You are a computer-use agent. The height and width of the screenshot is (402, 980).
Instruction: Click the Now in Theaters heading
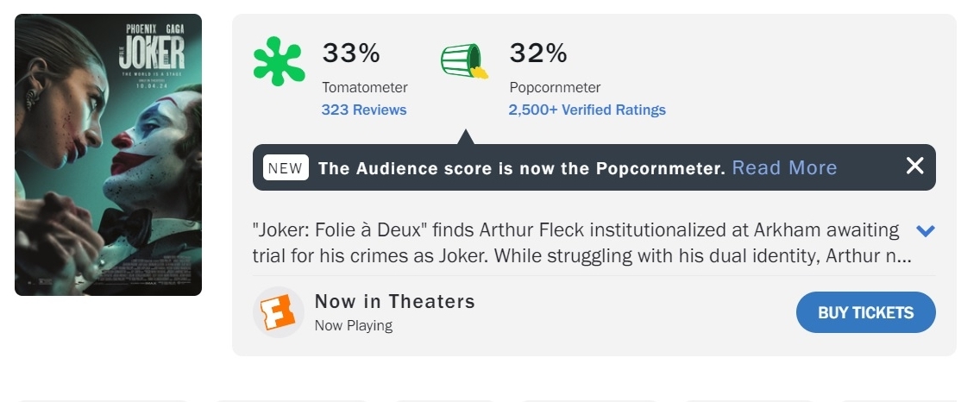[395, 301]
